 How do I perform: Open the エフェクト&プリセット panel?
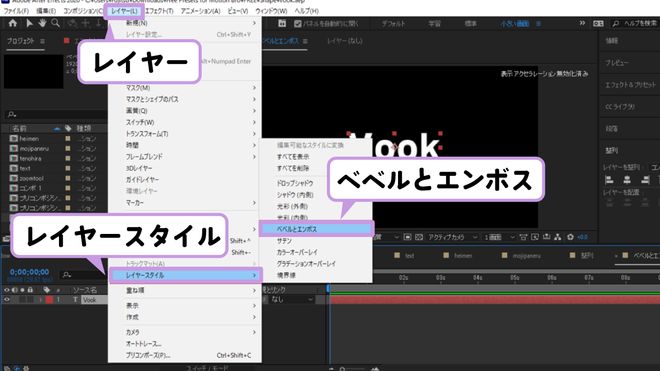click(x=630, y=85)
